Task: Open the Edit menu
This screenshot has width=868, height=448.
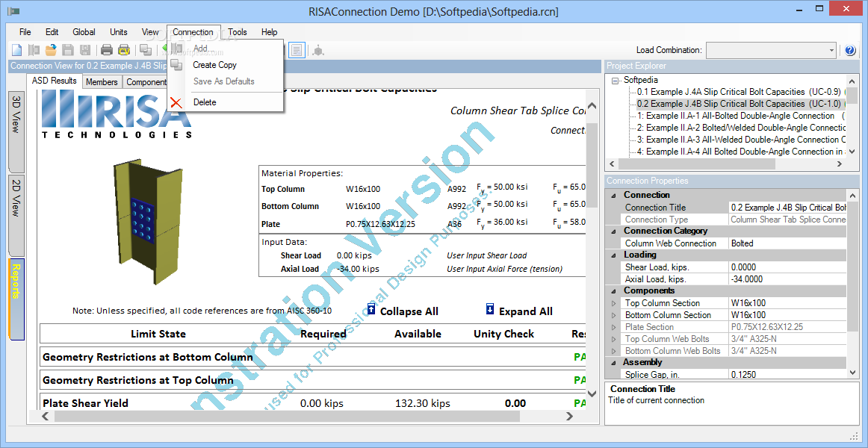Action: (52, 32)
